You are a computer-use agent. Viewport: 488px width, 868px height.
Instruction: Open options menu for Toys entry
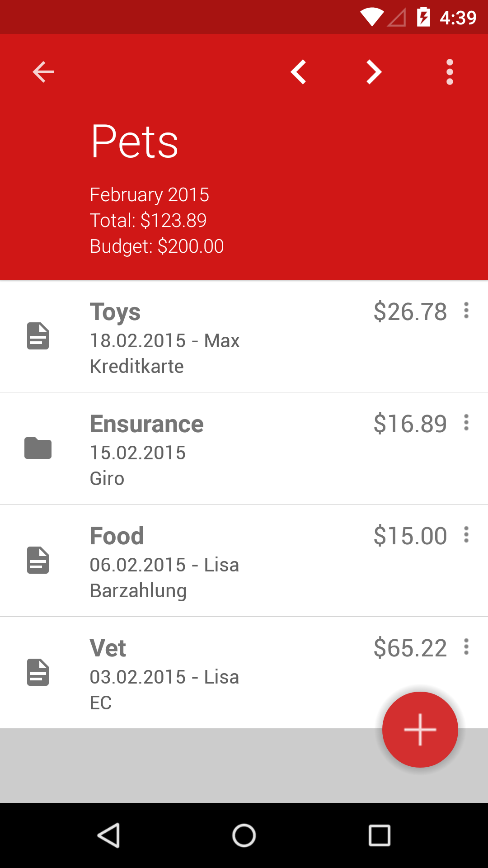tap(466, 311)
